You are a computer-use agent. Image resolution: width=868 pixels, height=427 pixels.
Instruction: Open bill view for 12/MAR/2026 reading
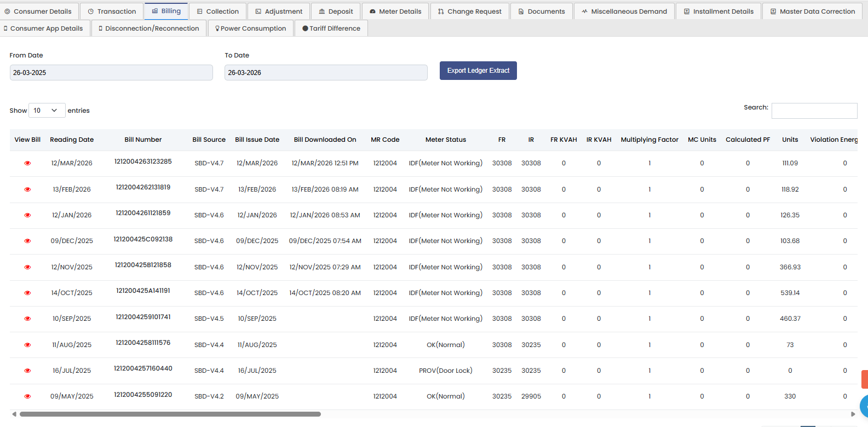[27, 163]
